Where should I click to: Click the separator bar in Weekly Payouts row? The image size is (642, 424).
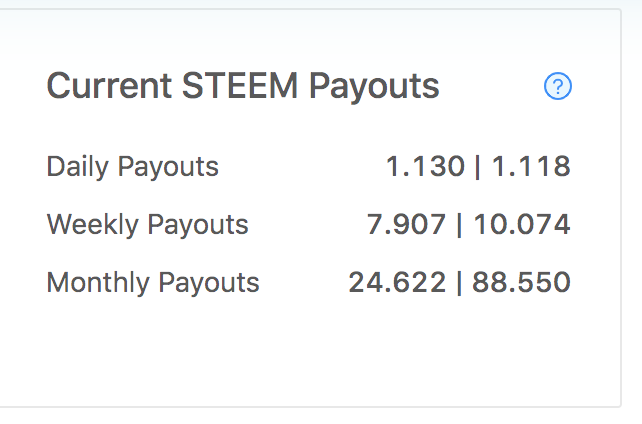459,225
